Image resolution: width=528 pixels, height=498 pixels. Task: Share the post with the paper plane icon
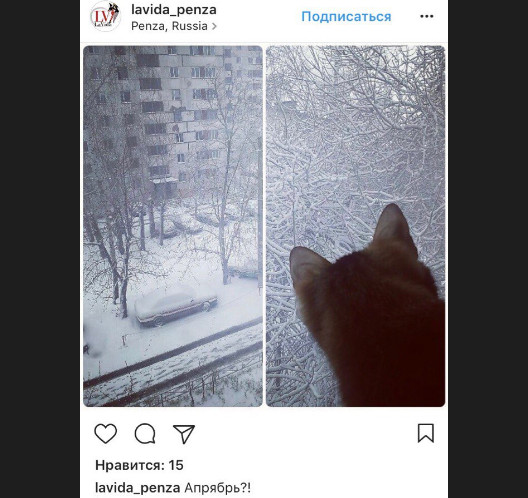pos(184,433)
